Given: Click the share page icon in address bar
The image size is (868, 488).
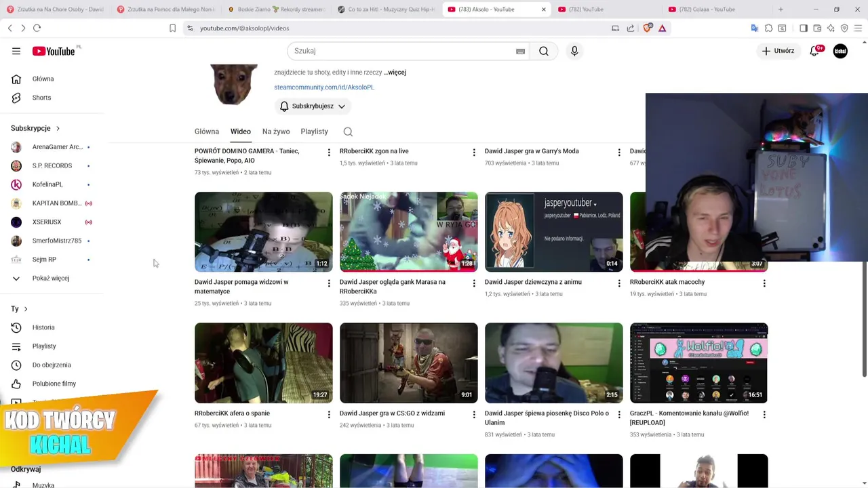Looking at the screenshot, I should coord(631,28).
